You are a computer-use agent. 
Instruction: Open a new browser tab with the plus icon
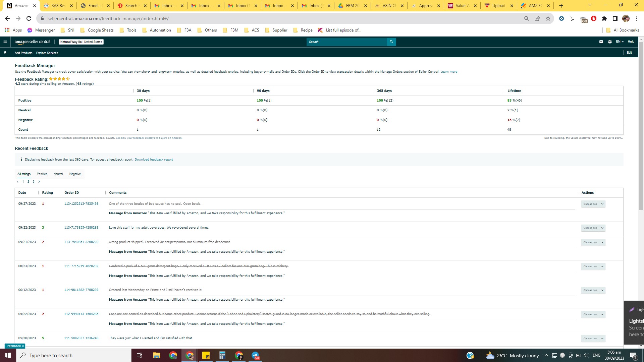click(x=561, y=6)
